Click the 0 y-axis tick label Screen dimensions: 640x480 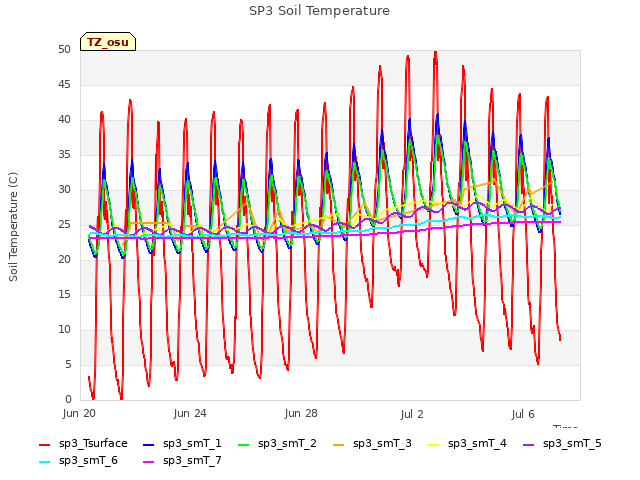pos(68,400)
